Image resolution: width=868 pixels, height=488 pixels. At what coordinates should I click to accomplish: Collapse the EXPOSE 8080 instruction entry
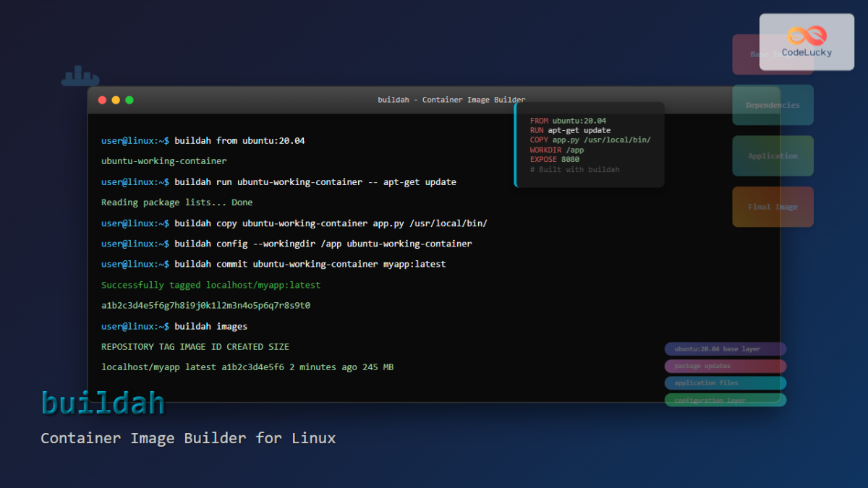554,159
